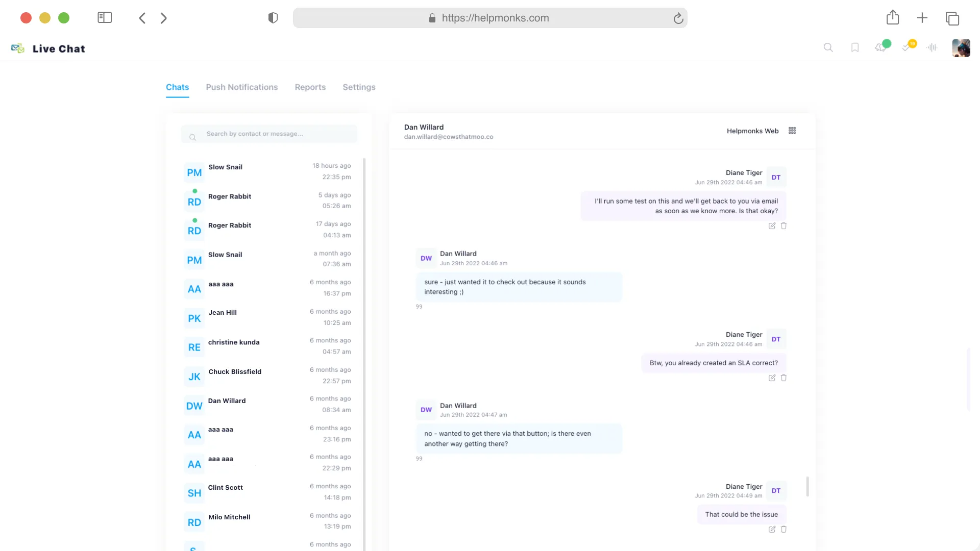Open notifications bell with green badge

pyautogui.click(x=882, y=46)
